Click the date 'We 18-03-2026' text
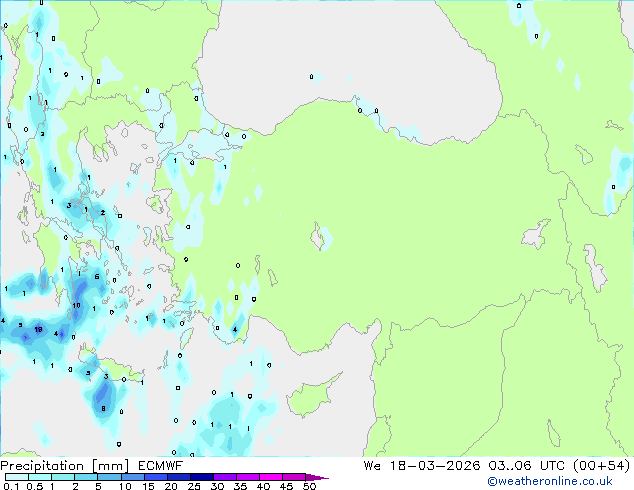The width and height of the screenshot is (634, 490). [x=422, y=466]
